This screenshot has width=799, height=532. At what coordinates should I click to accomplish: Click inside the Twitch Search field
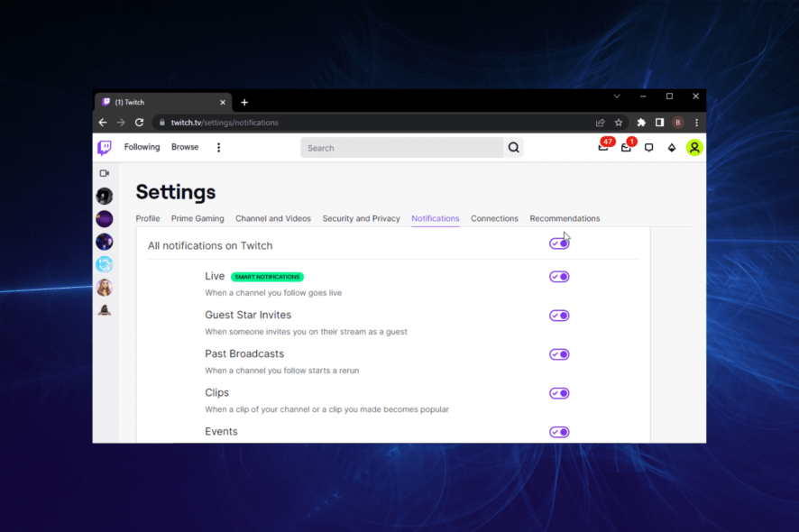(x=401, y=148)
